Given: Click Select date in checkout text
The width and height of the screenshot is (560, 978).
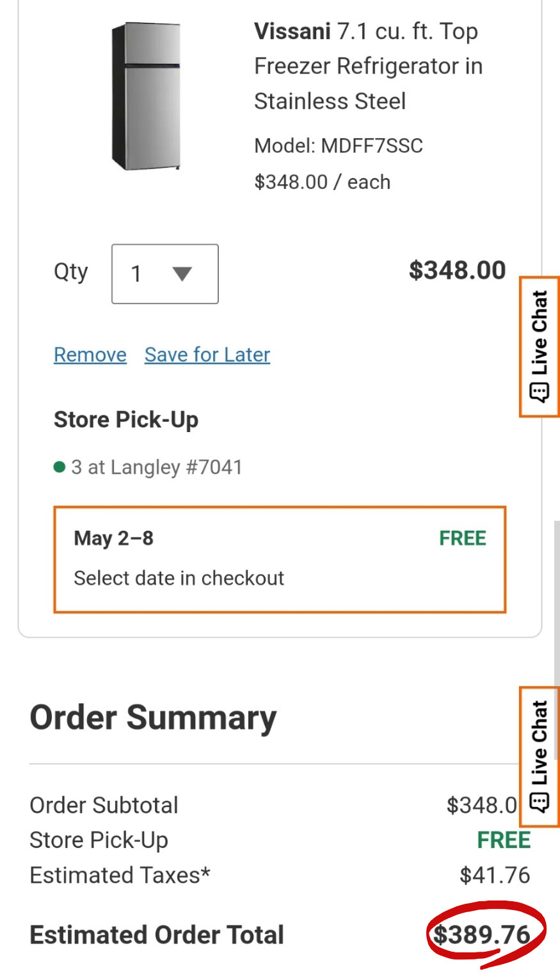Looking at the screenshot, I should (x=179, y=578).
